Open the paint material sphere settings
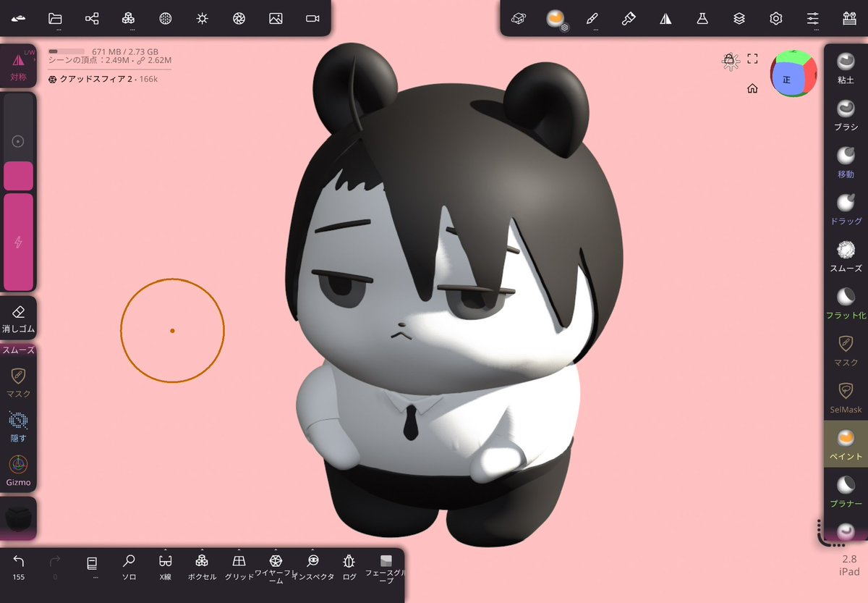The image size is (868, 603). pos(556,19)
